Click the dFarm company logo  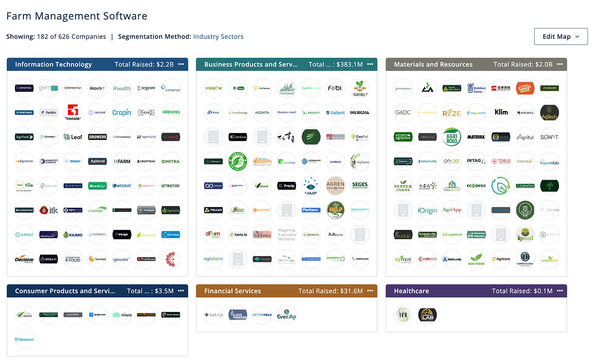(213, 235)
